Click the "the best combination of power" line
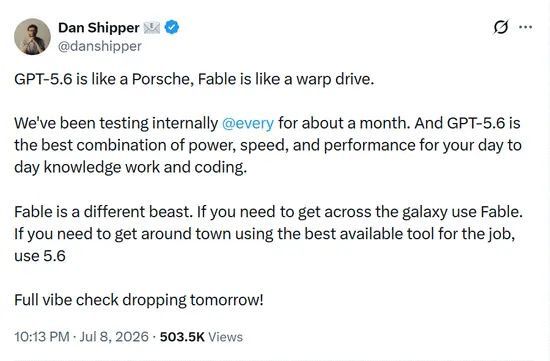 click(268, 145)
